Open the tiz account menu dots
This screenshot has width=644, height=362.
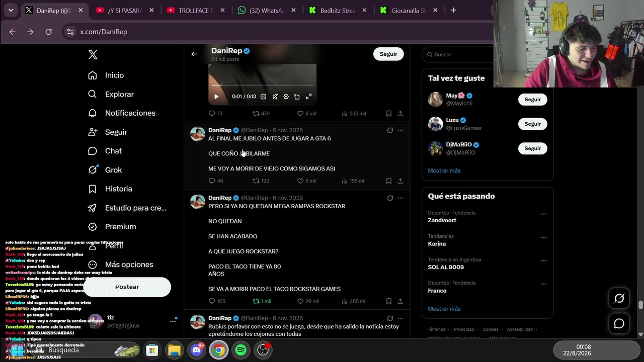click(x=173, y=320)
